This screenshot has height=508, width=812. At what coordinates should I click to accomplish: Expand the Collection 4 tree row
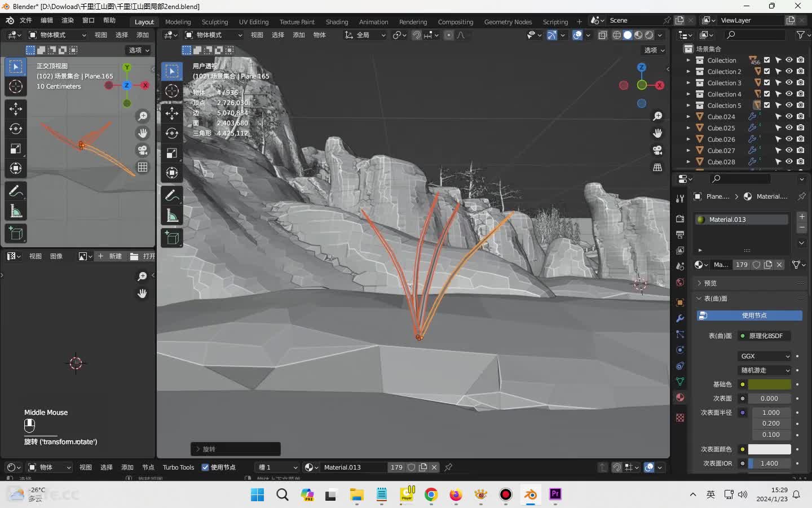(688, 94)
